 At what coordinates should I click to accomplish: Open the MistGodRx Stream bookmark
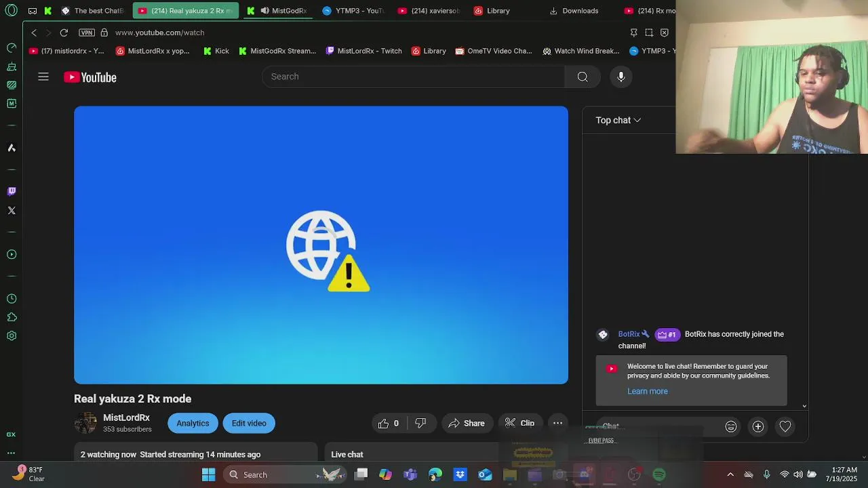point(277,51)
